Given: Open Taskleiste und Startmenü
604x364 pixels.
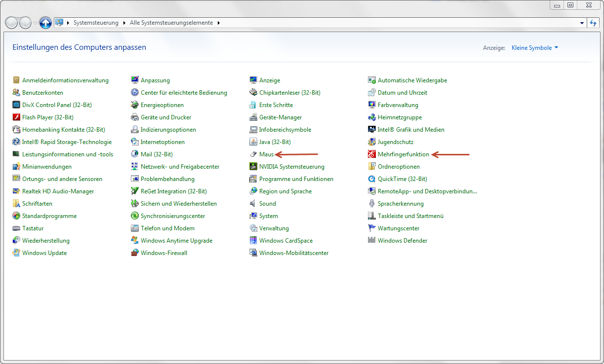Looking at the screenshot, I should pos(410,216).
